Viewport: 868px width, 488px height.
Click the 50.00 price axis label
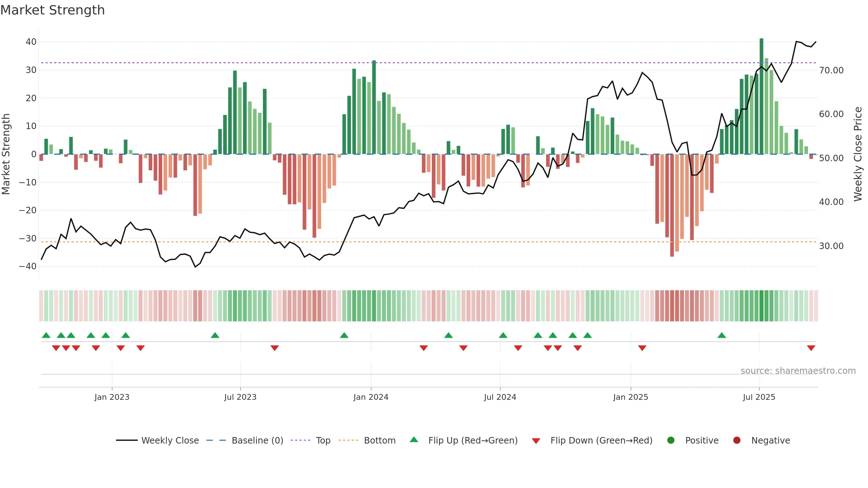point(831,158)
